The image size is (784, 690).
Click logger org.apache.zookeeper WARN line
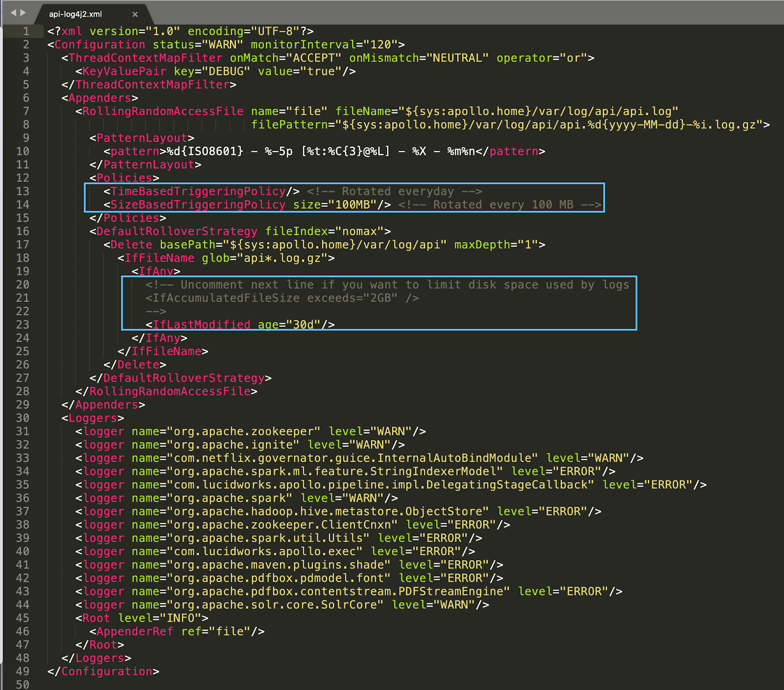[x=251, y=431]
